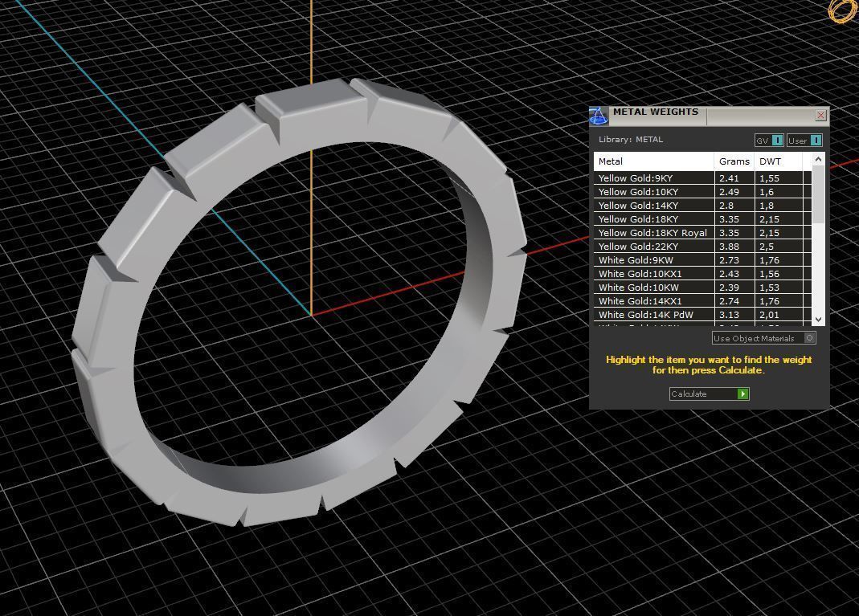Close the Metal Weights panel
The image size is (859, 616).
(820, 115)
